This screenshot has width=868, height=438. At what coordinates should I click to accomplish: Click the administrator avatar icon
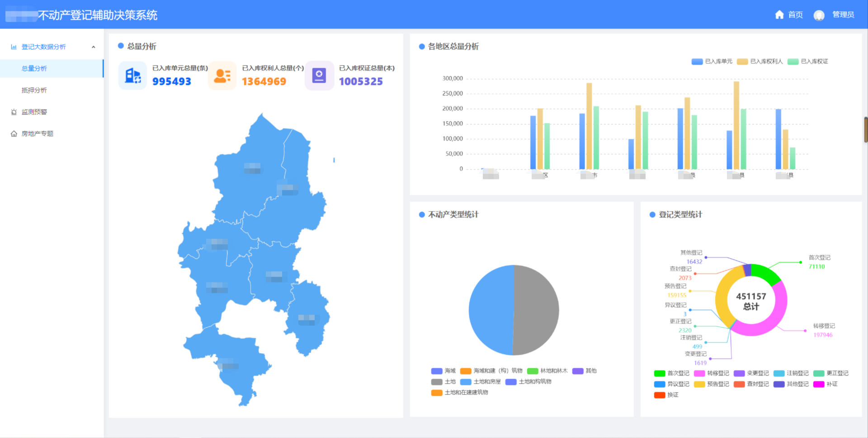click(819, 15)
